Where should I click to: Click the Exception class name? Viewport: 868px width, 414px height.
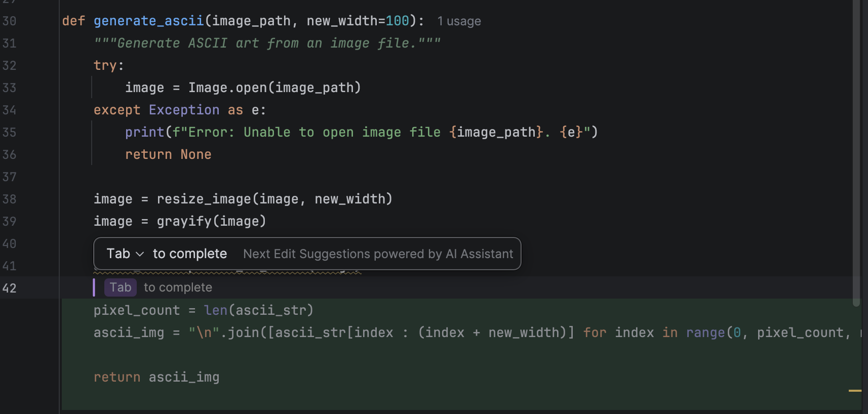point(184,110)
